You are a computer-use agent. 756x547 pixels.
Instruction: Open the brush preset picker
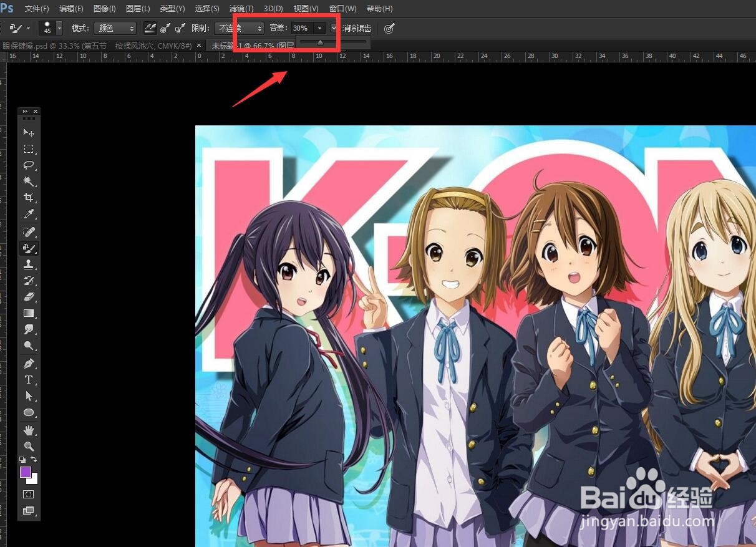tap(51, 28)
